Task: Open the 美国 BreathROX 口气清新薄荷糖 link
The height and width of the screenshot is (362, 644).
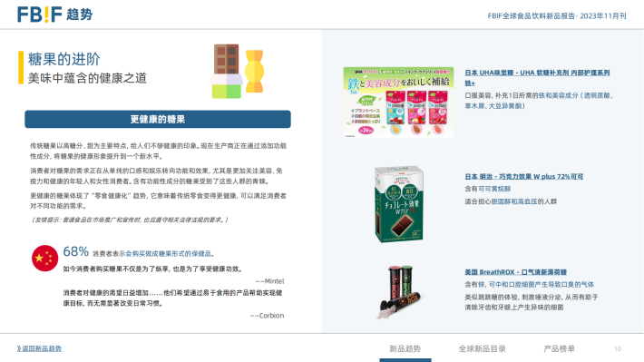Action: pyautogui.click(x=515, y=272)
